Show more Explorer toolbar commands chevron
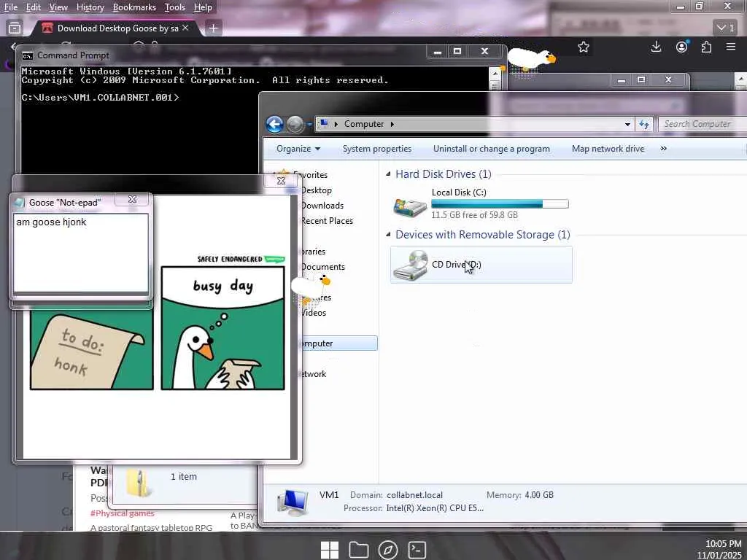The height and width of the screenshot is (560, 747). 663,149
